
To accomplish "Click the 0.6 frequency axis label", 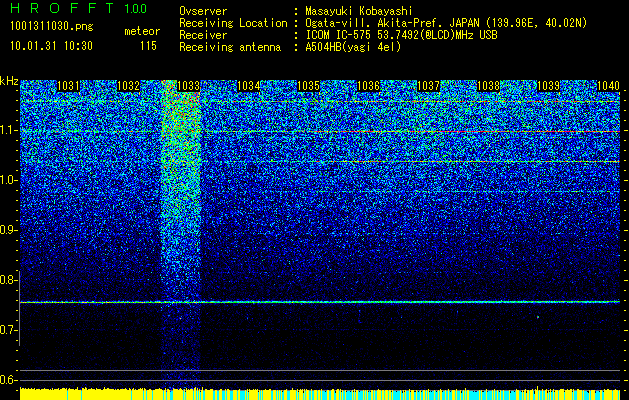I will [x=8, y=380].
